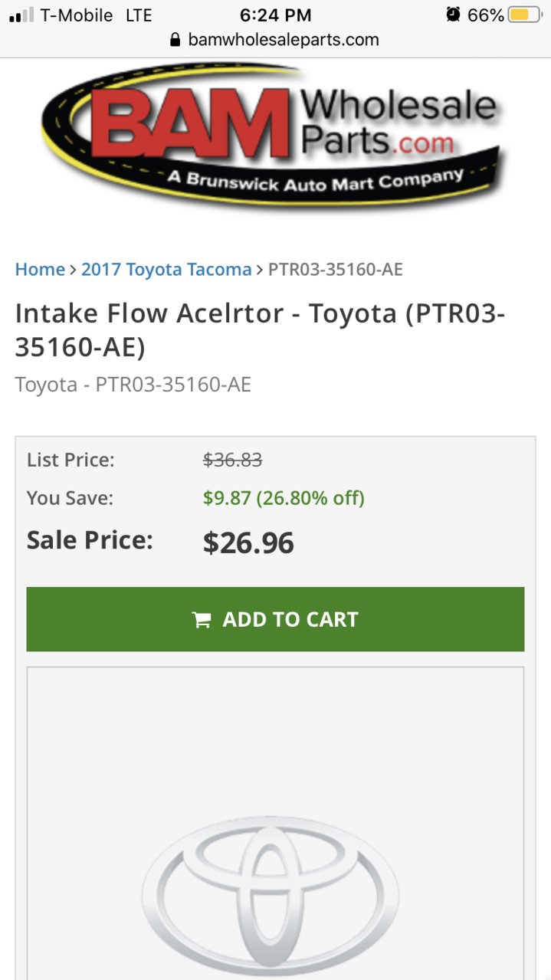Tap the lock icon in address bar
This screenshot has width=551, height=980.
pos(175,40)
